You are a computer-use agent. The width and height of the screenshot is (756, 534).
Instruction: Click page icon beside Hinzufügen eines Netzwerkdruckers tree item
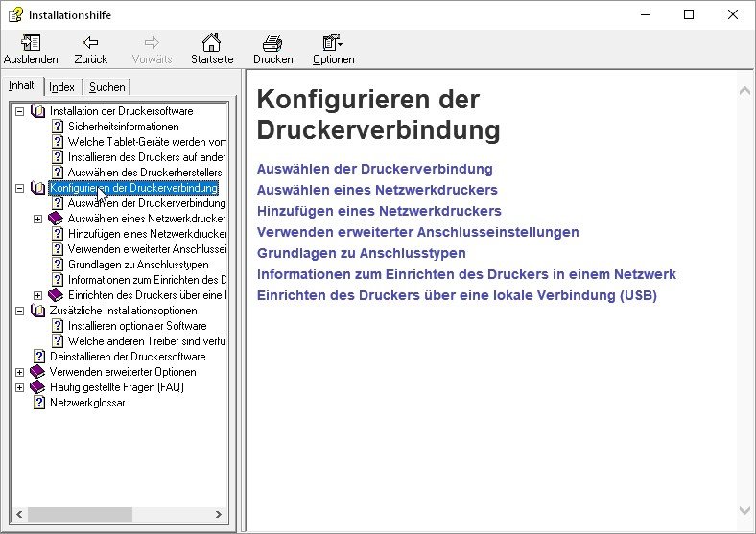pyautogui.click(x=58, y=234)
